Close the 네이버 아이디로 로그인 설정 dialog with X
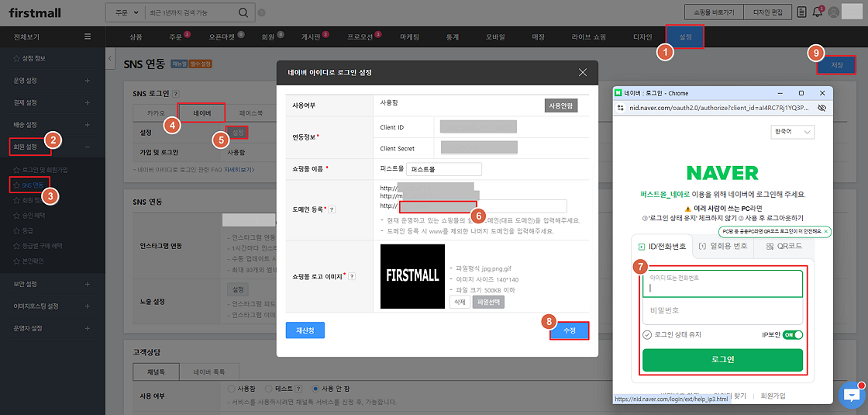The width and height of the screenshot is (868, 415). coord(582,72)
